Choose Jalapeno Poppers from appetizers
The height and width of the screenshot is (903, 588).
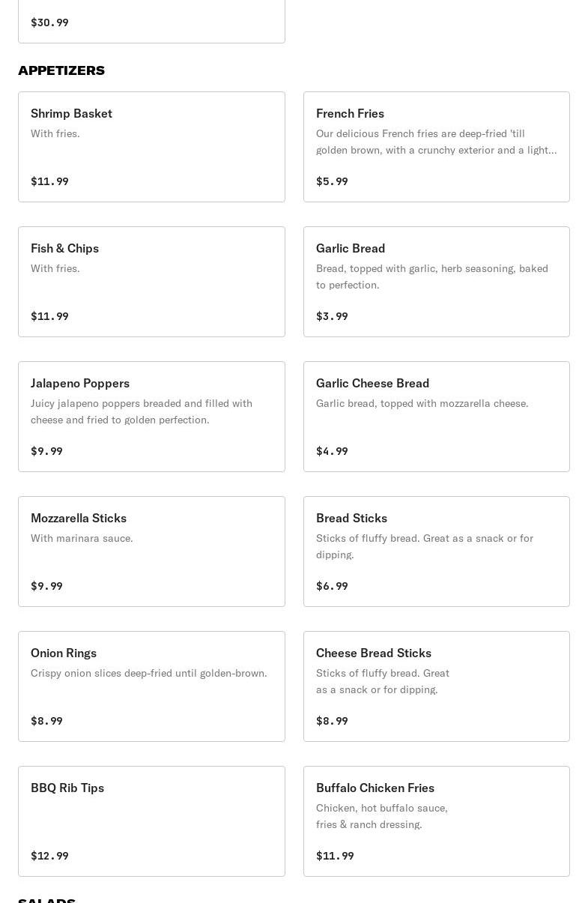pyautogui.click(x=151, y=417)
